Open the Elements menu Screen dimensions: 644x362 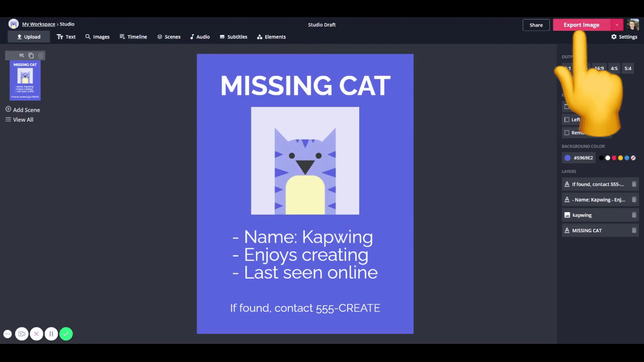pos(271,37)
